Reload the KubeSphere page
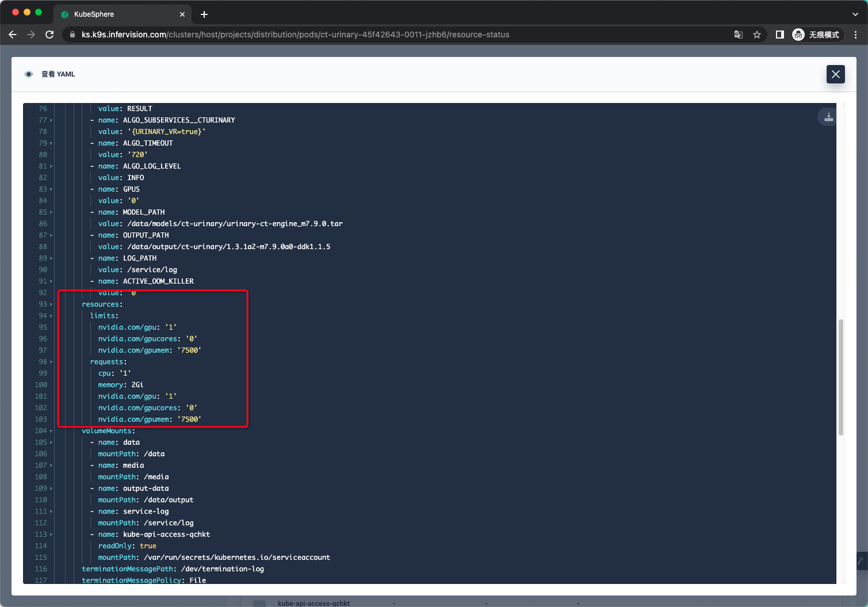Image resolution: width=868 pixels, height=607 pixels. point(49,35)
